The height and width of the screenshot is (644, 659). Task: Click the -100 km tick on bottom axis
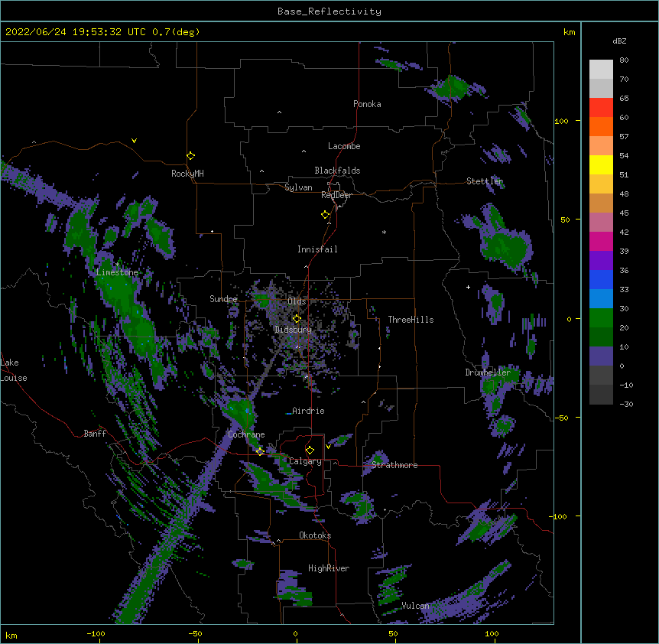click(x=96, y=633)
